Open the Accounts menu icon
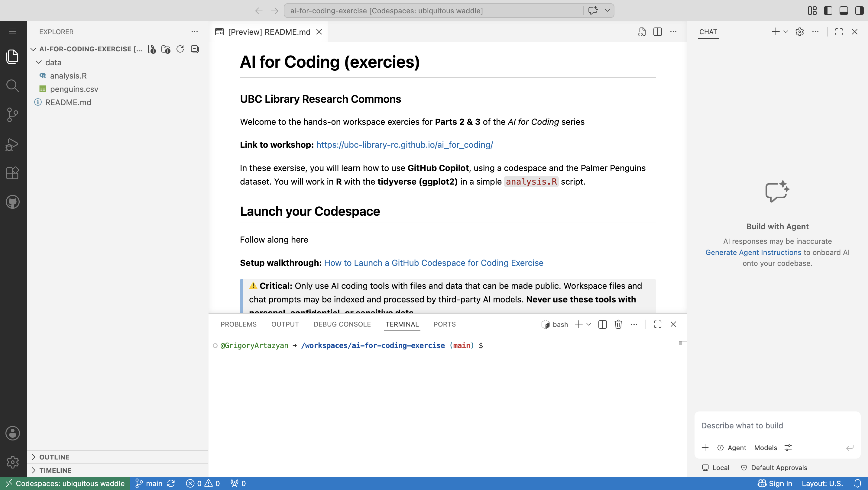This screenshot has height=490, width=868. tap(13, 433)
